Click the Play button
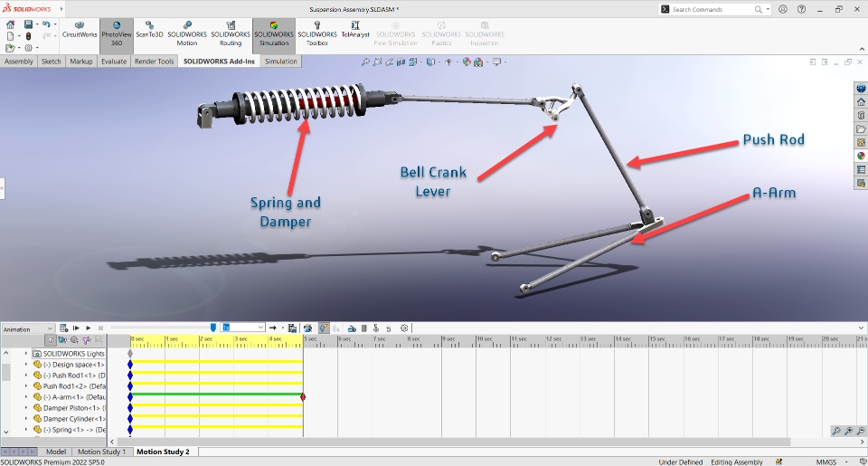The width and height of the screenshot is (868, 466). point(89,328)
